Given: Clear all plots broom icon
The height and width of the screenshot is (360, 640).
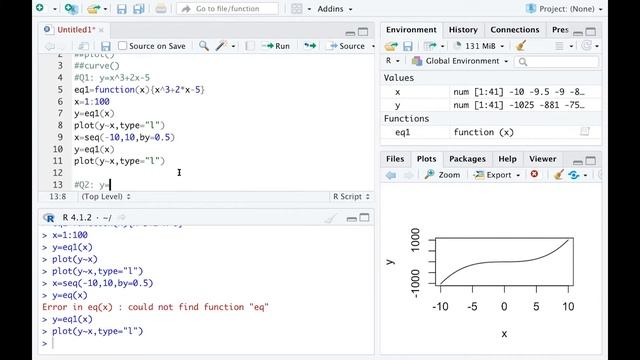Looking at the screenshot, I should click(558, 175).
